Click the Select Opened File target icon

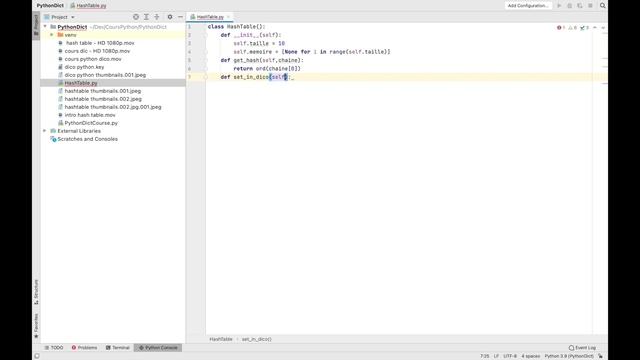coord(136,17)
